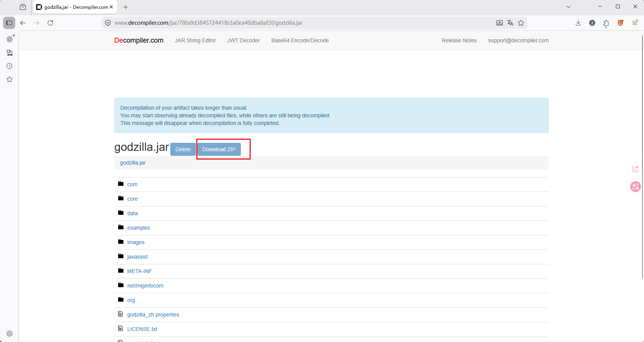This screenshot has width=644, height=342.
Task: Expand the list all tabs chevron
Action: [x=569, y=7]
